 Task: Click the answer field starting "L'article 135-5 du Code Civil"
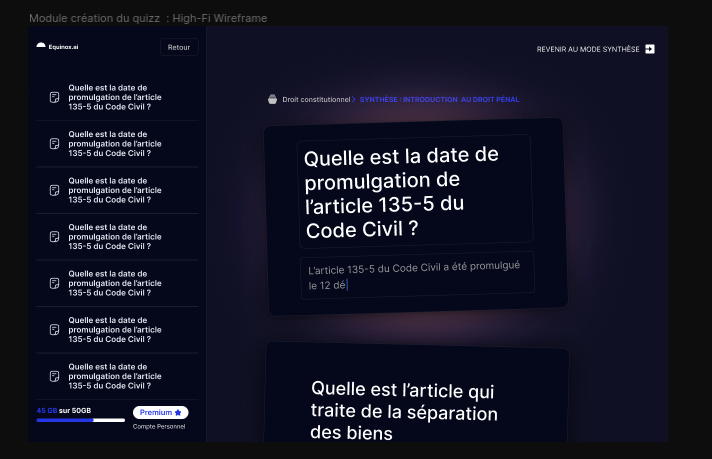click(417, 276)
